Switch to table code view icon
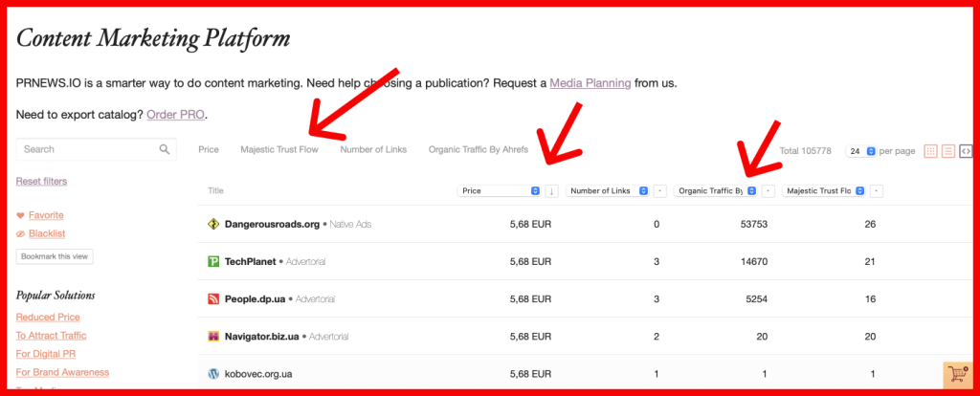The image size is (980, 396). pyautogui.click(x=966, y=151)
